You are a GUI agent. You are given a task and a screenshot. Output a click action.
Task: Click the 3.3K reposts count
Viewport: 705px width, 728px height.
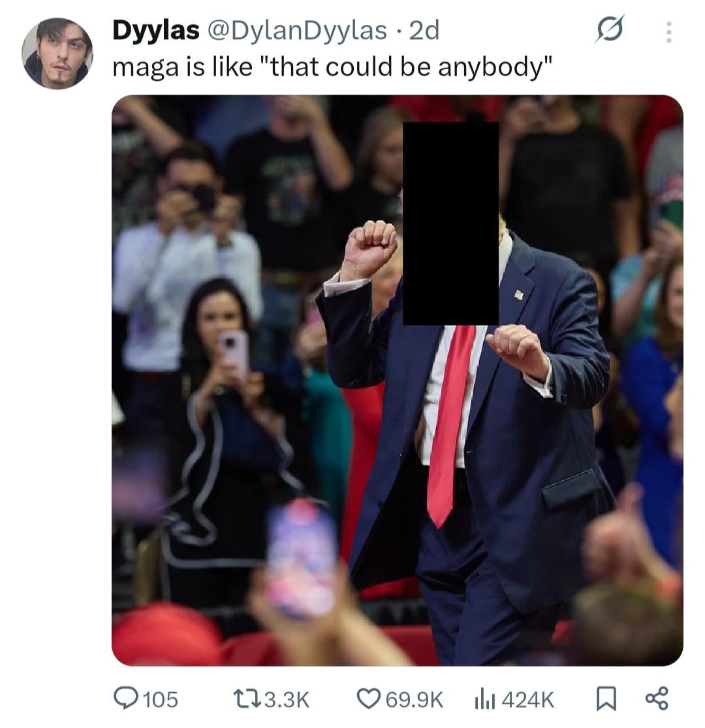pyautogui.click(x=287, y=700)
